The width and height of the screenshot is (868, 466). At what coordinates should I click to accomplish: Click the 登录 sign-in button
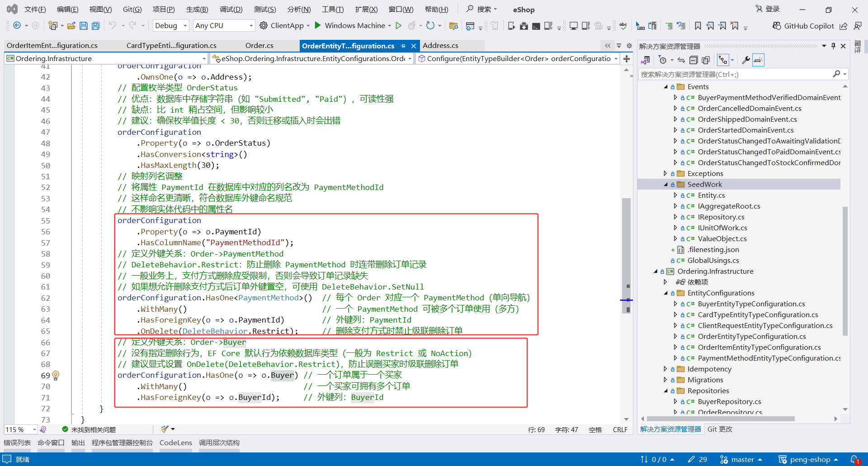[x=767, y=9]
